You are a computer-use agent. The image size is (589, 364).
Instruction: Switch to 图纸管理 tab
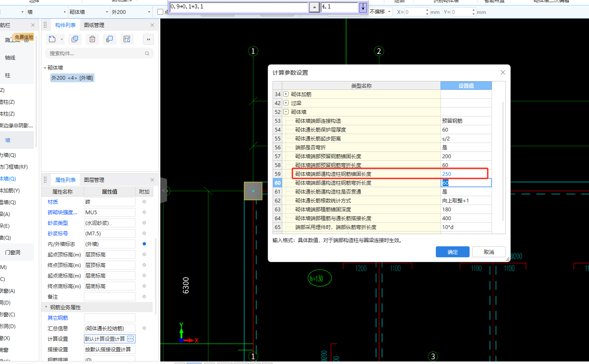coord(94,25)
